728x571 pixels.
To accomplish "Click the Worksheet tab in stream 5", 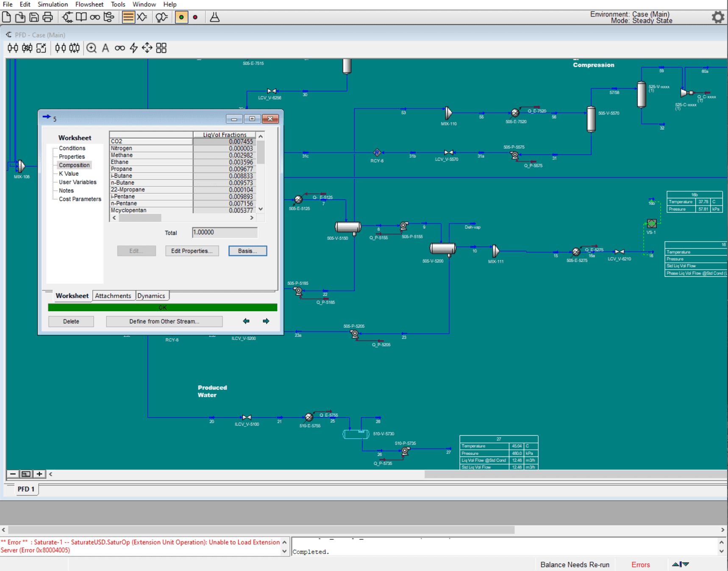I will (x=72, y=296).
